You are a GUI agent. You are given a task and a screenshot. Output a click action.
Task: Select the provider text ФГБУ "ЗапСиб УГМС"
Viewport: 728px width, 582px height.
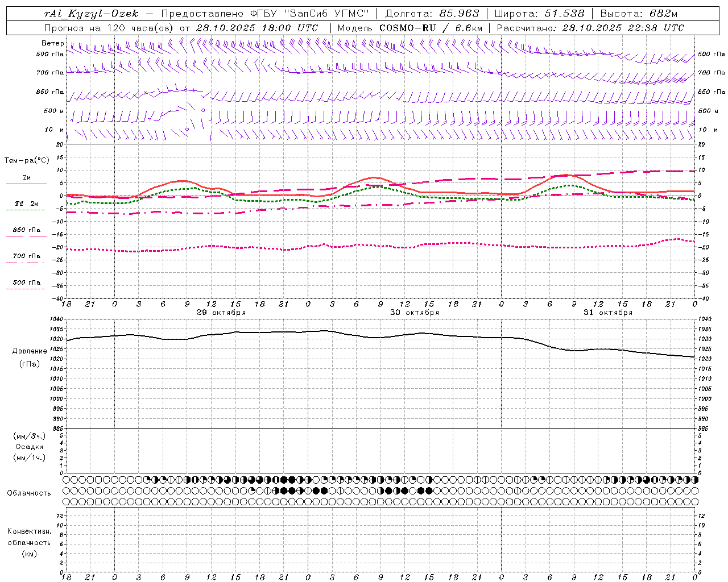[x=309, y=14]
